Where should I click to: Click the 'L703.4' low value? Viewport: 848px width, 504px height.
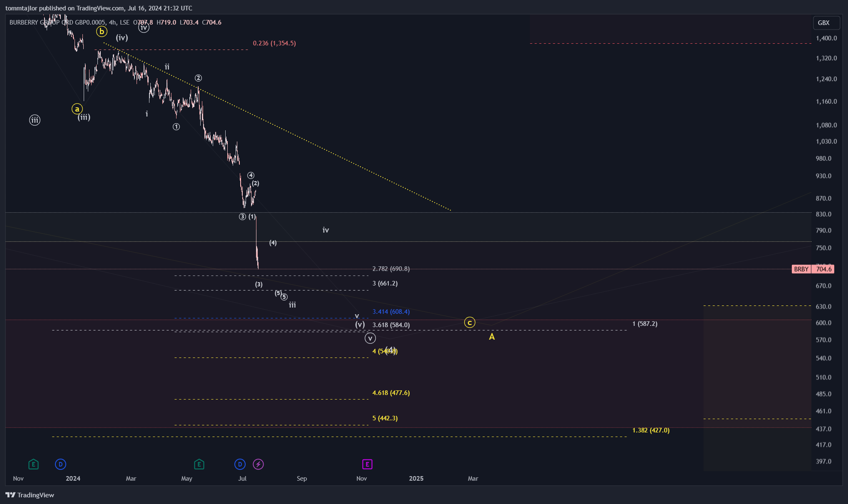point(189,22)
